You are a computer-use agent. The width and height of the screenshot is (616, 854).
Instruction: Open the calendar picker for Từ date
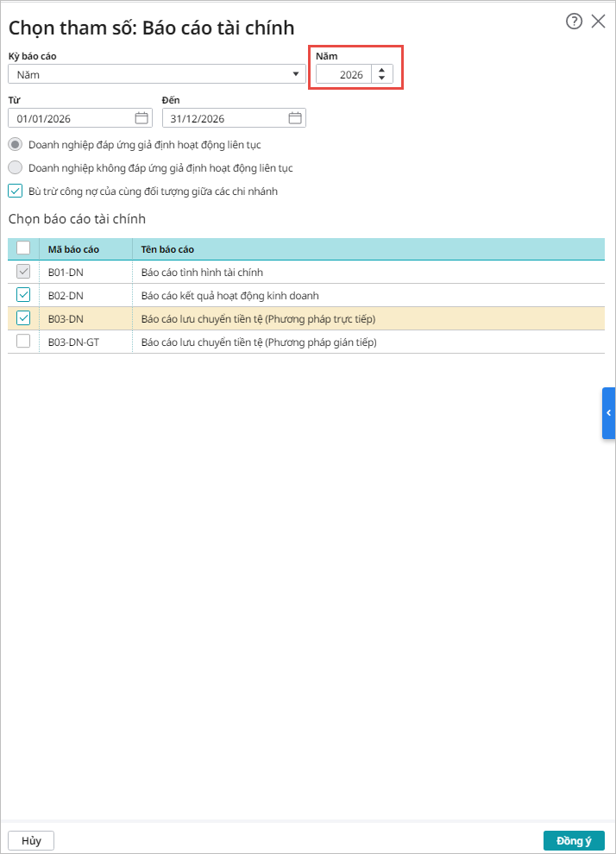click(x=141, y=118)
